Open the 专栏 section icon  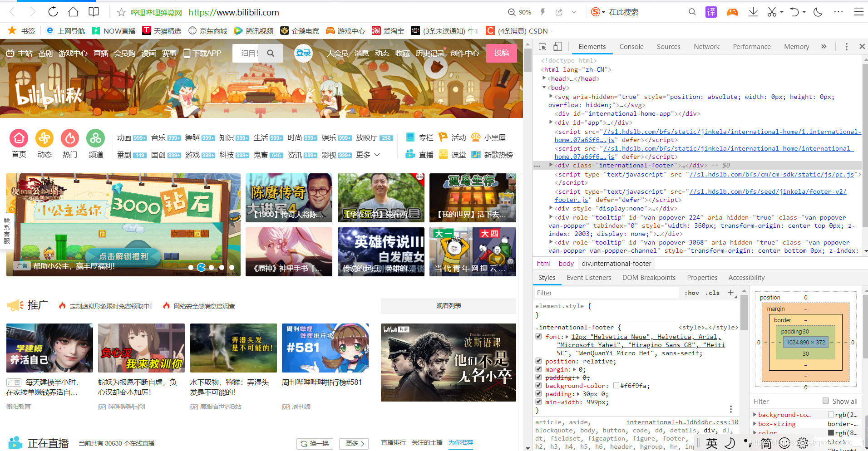point(410,137)
